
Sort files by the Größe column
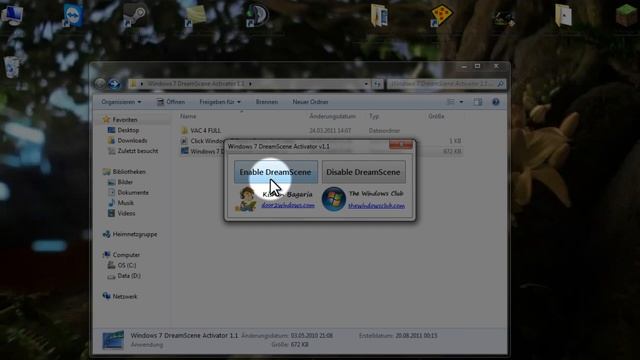click(436, 116)
